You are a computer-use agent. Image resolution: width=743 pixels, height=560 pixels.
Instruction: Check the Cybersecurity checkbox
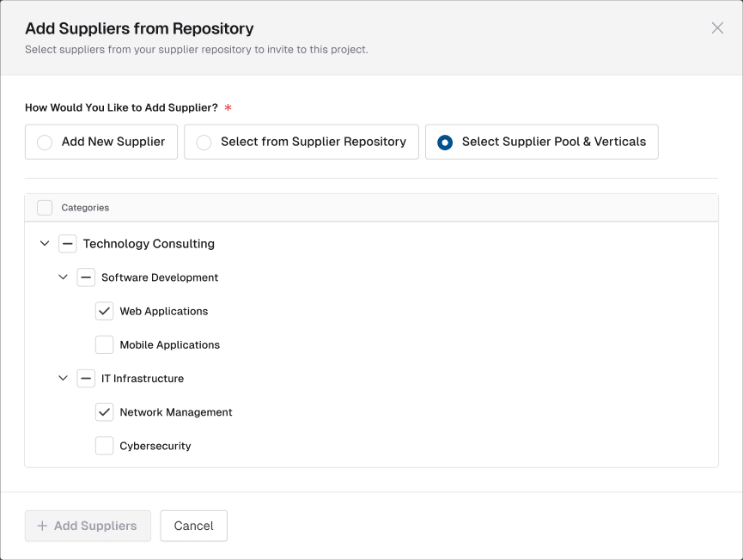[x=104, y=446]
